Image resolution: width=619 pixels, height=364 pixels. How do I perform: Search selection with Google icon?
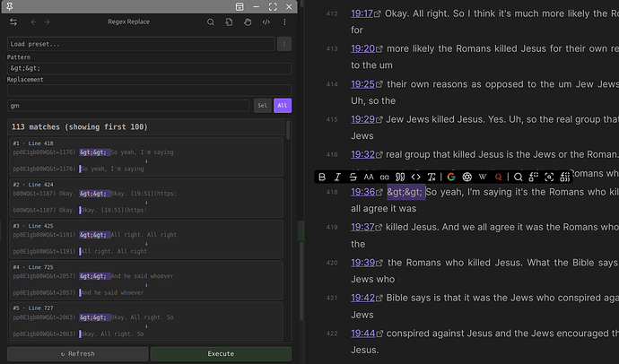451,177
